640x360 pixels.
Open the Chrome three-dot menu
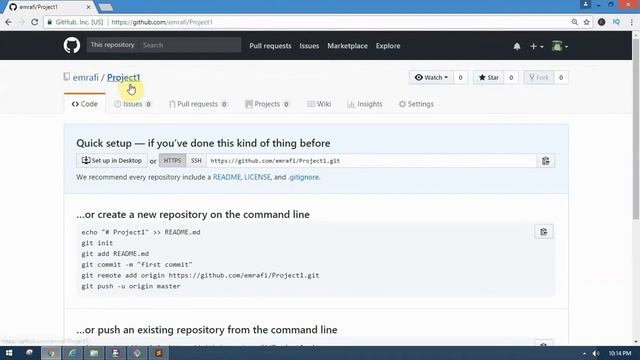[631, 22]
